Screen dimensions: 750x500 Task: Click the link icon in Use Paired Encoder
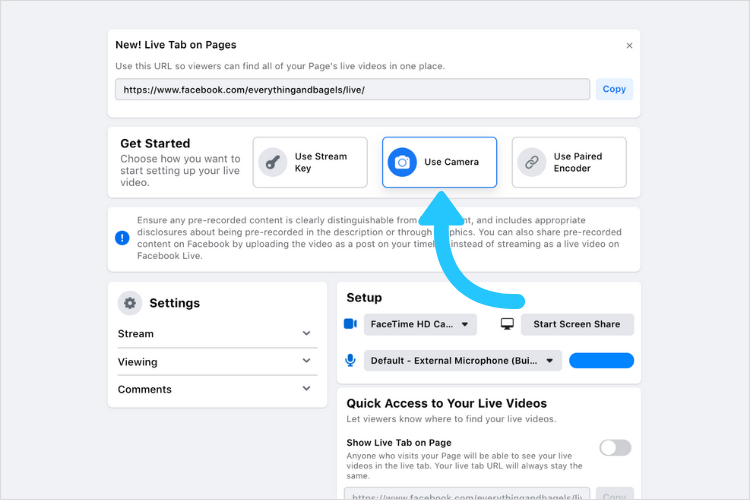532,162
